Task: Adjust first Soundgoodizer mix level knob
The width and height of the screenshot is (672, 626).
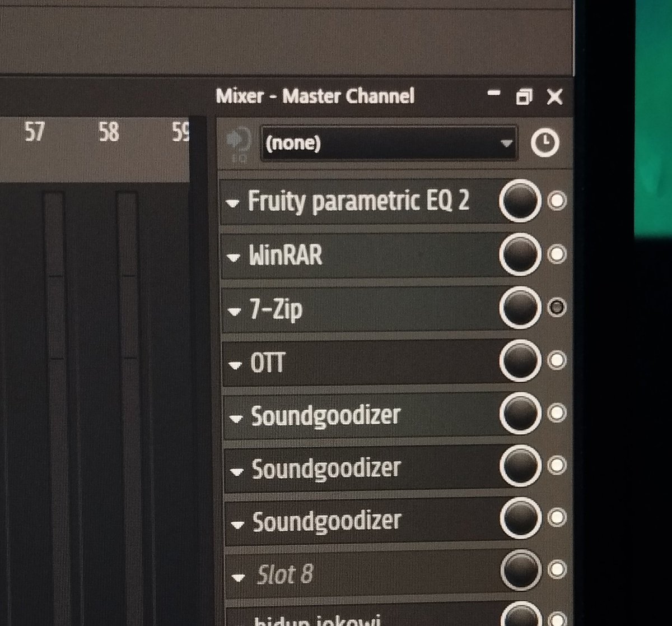Action: [520, 413]
